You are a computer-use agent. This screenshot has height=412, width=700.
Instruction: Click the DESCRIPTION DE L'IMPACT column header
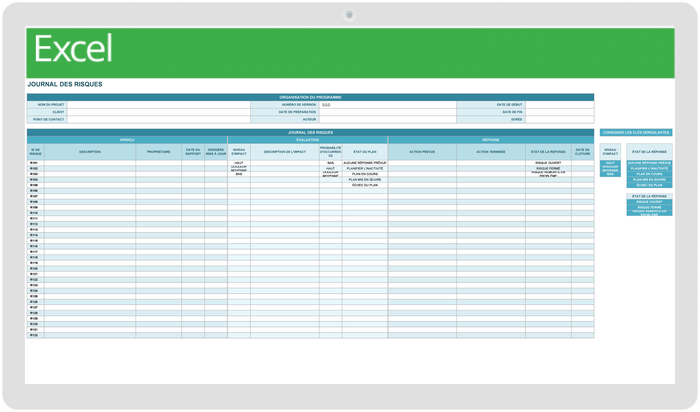pos(285,152)
